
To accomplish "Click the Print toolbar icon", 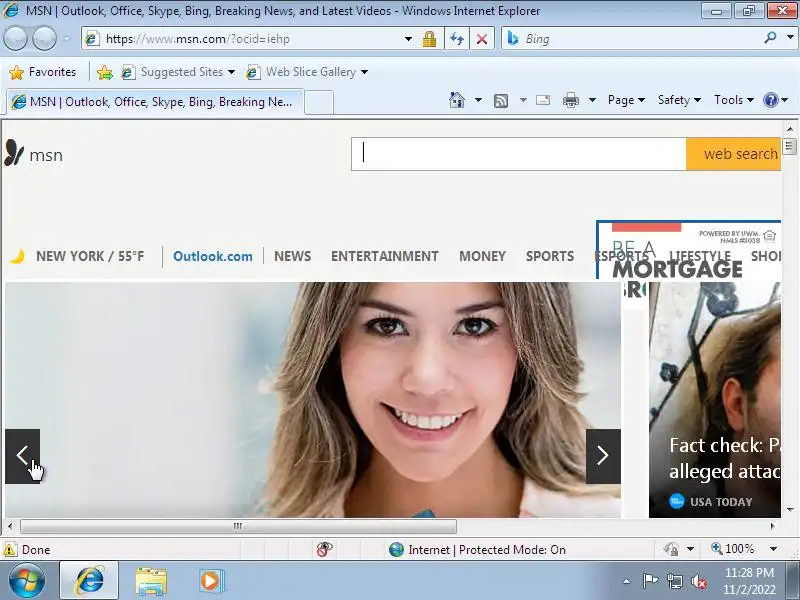I will coord(570,100).
